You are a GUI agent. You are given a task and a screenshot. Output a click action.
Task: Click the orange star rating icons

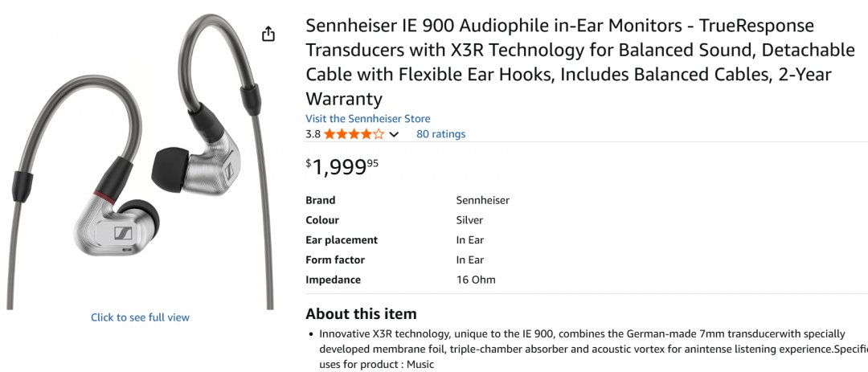pos(354,134)
